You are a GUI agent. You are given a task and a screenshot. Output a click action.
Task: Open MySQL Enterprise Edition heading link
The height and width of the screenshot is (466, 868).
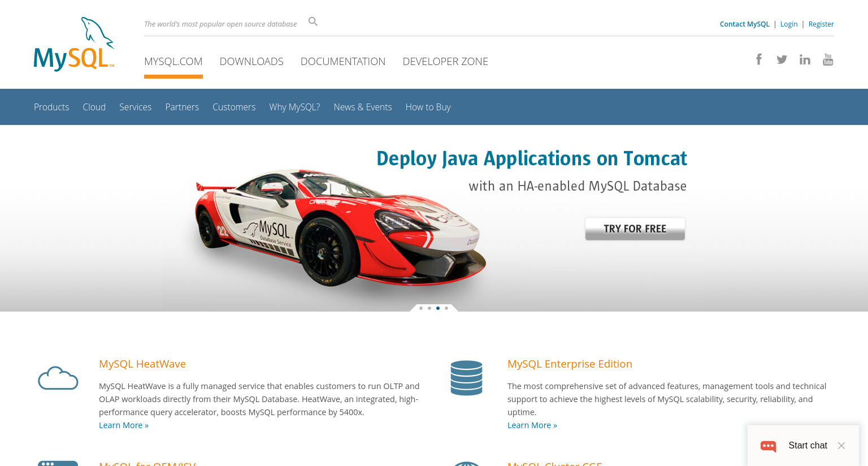pyautogui.click(x=570, y=364)
